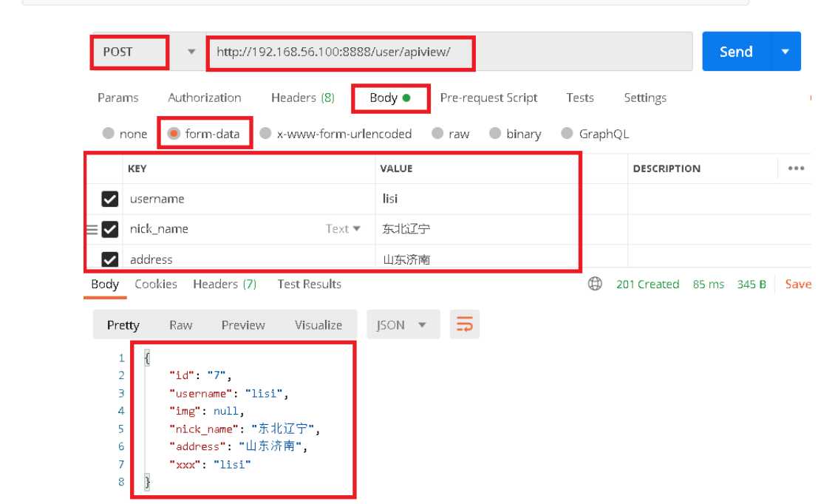Click the globe network icon near status

(595, 284)
